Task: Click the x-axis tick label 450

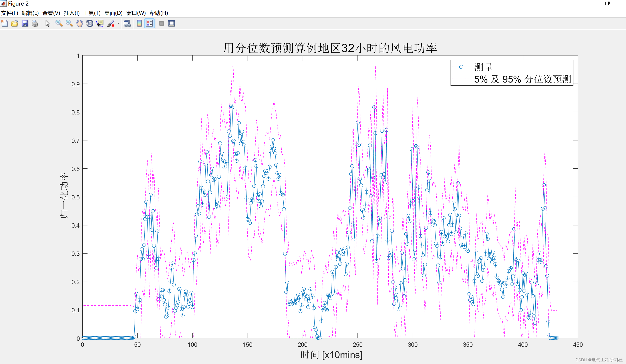Action: [x=578, y=344]
